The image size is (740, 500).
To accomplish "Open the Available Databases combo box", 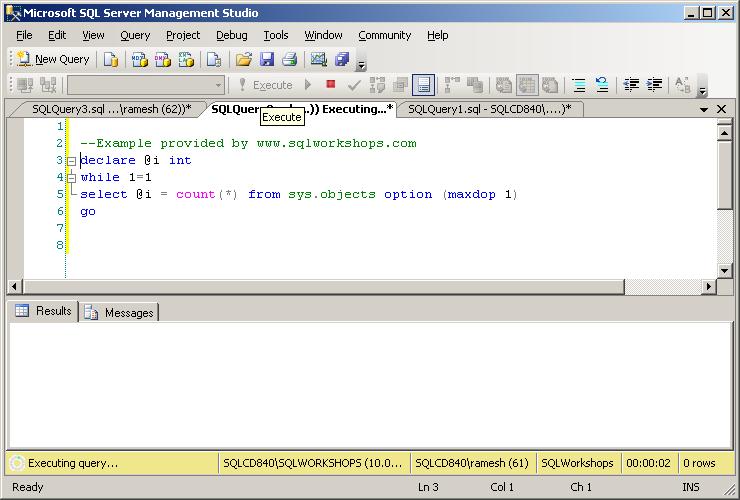I will point(146,85).
